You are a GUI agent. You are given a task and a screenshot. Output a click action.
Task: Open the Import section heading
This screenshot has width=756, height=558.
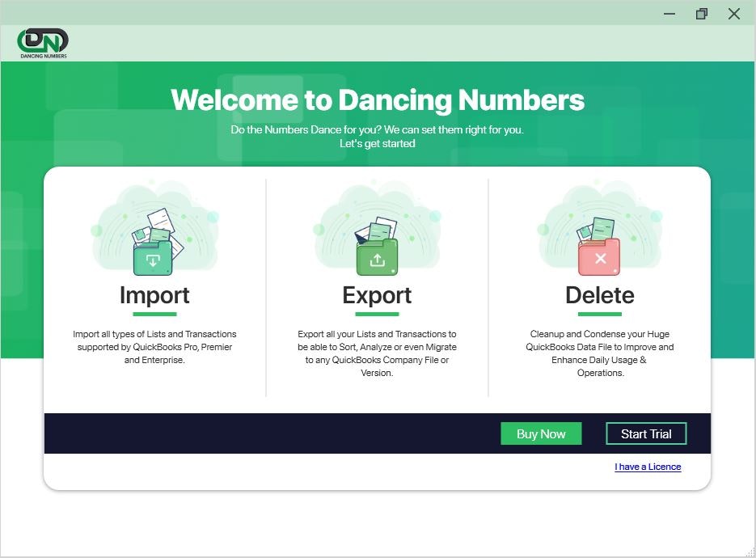point(154,295)
